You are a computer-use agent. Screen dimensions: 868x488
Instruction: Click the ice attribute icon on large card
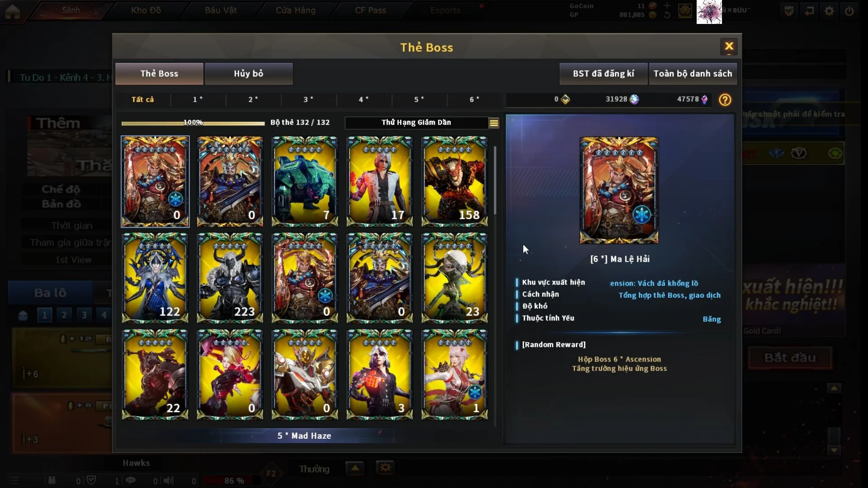click(x=641, y=214)
